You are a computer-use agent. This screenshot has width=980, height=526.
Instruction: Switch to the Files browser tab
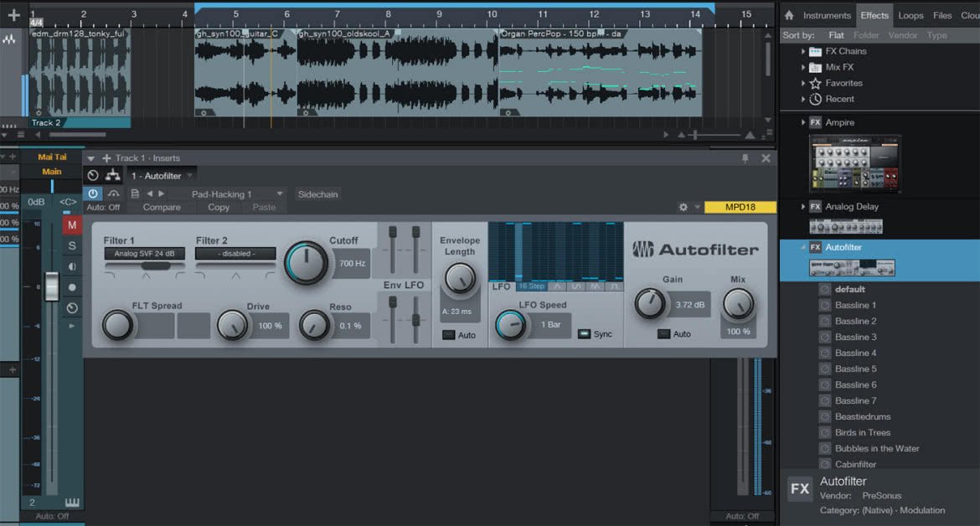click(941, 16)
